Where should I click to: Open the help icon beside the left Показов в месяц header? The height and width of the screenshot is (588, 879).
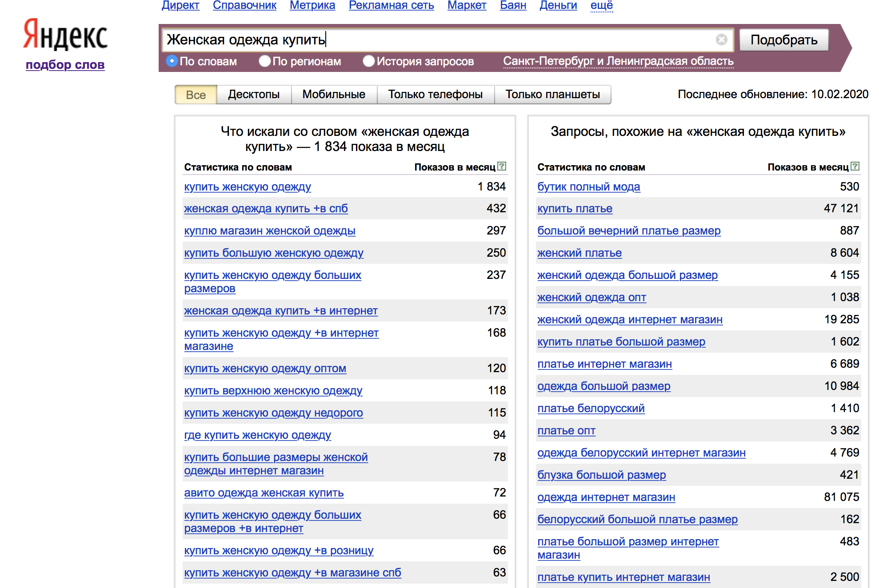point(502,167)
